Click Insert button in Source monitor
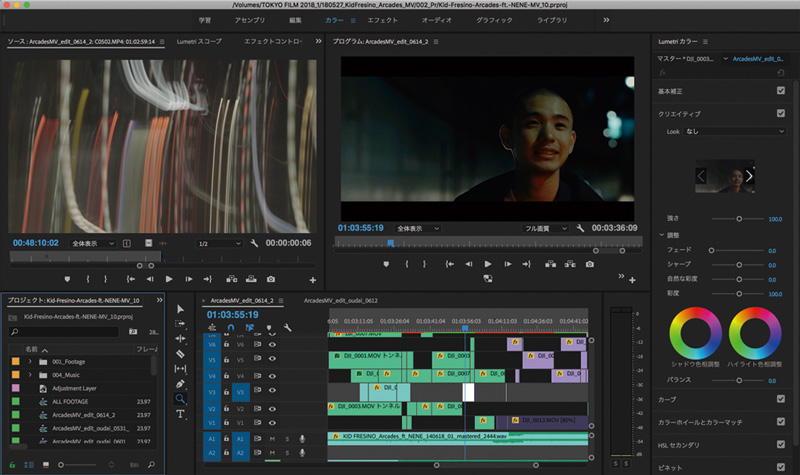The width and height of the screenshot is (800, 475). (232, 279)
